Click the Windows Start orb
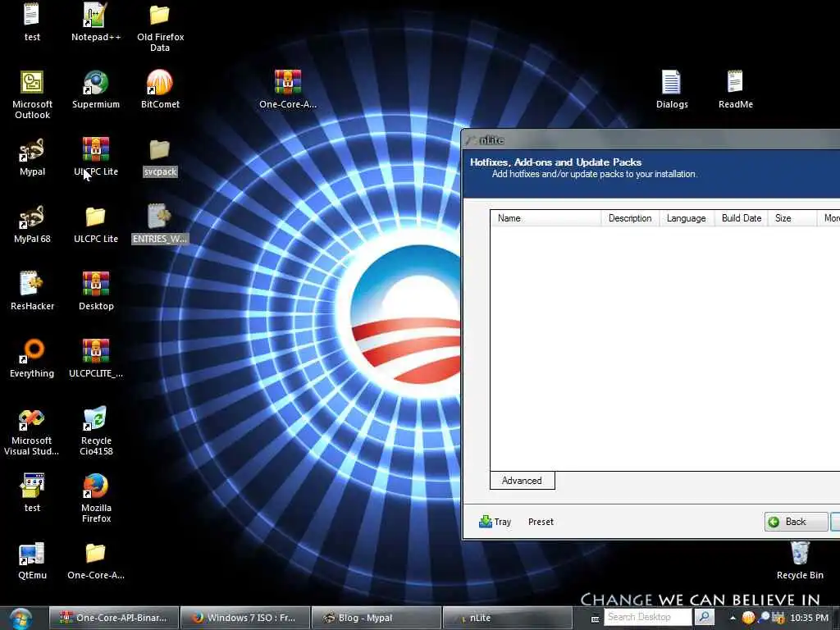 21,619
